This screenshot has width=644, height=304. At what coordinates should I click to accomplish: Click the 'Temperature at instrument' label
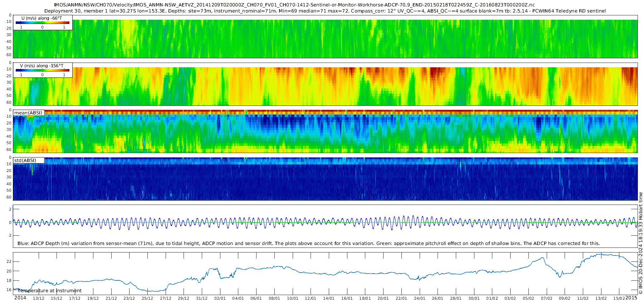[50, 291]
